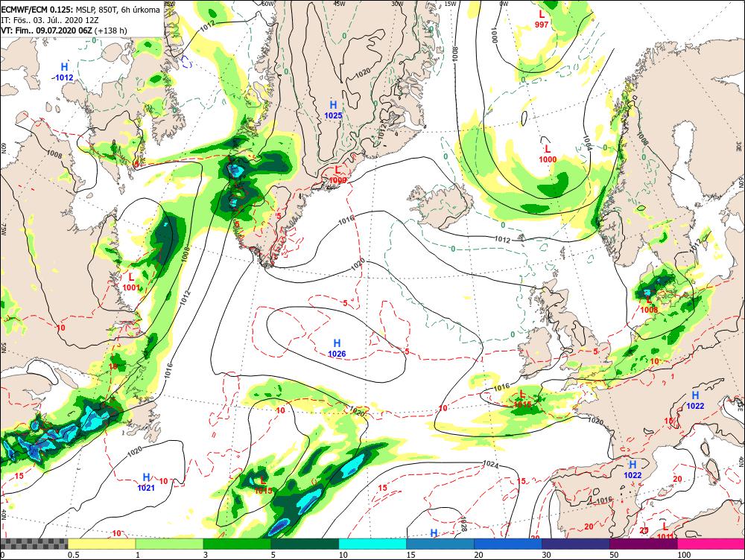Select the L 1001 low near Labrador
The height and width of the screenshot is (560, 745).
tap(131, 281)
